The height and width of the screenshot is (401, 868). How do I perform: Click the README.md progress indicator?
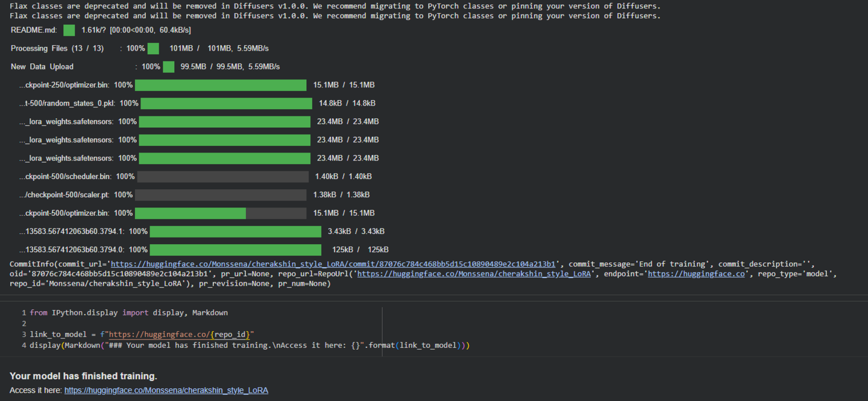pos(69,30)
